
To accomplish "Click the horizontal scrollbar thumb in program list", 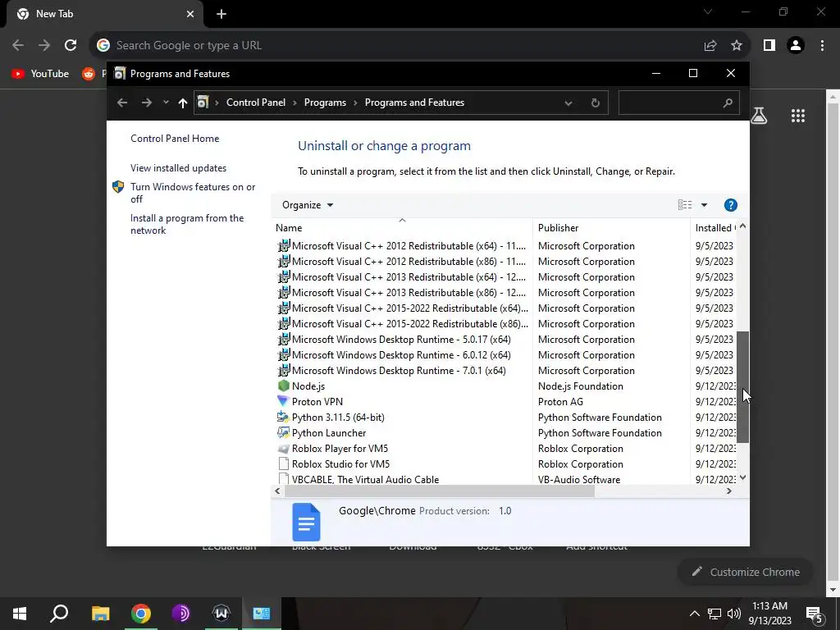I will tap(440, 491).
